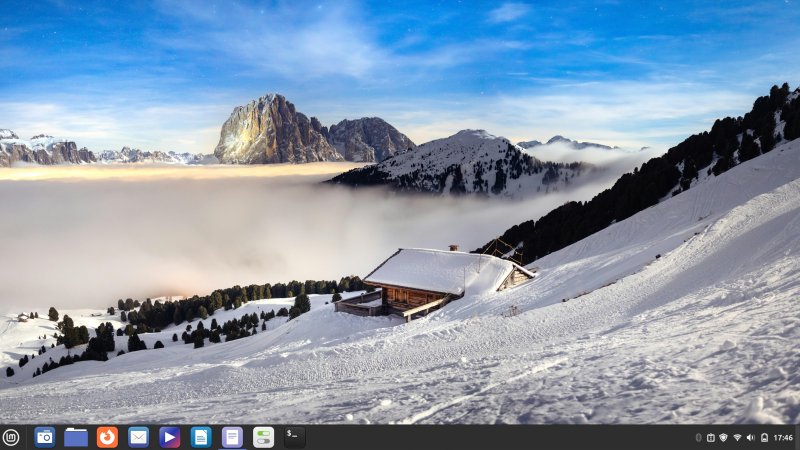This screenshot has height=450, width=800.
Task: Click the dimmed pill-shaped tray icon
Action: coord(698,438)
